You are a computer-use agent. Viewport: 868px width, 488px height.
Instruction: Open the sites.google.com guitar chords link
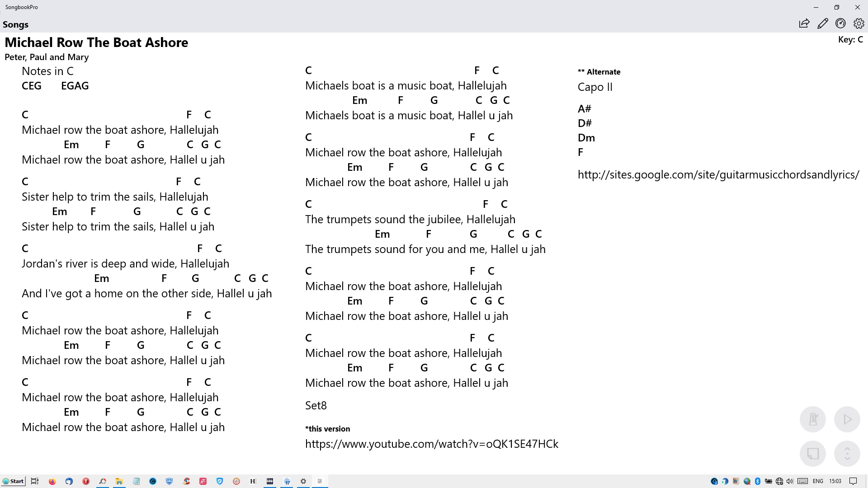click(718, 174)
